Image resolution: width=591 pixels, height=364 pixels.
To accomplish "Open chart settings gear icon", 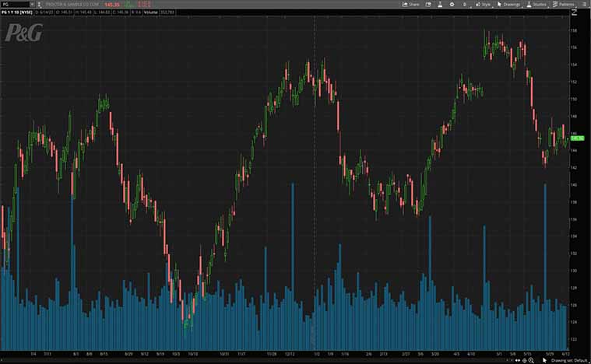I will tap(452, 5).
